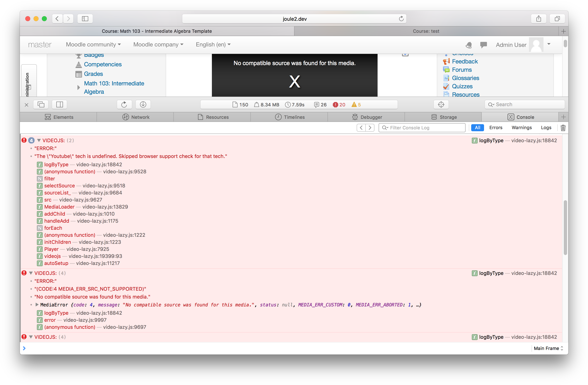Select the Errors console filter
Viewport: 588px width, 385px height.
[x=496, y=128]
